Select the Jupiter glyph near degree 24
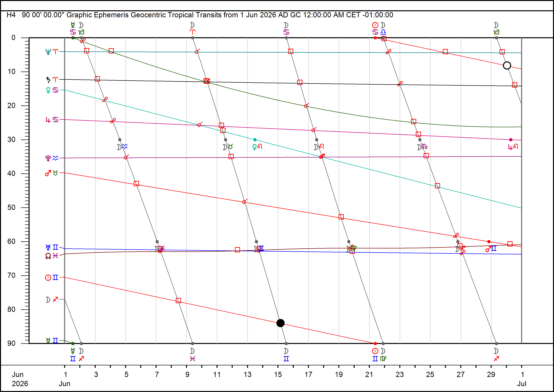 click(48, 120)
